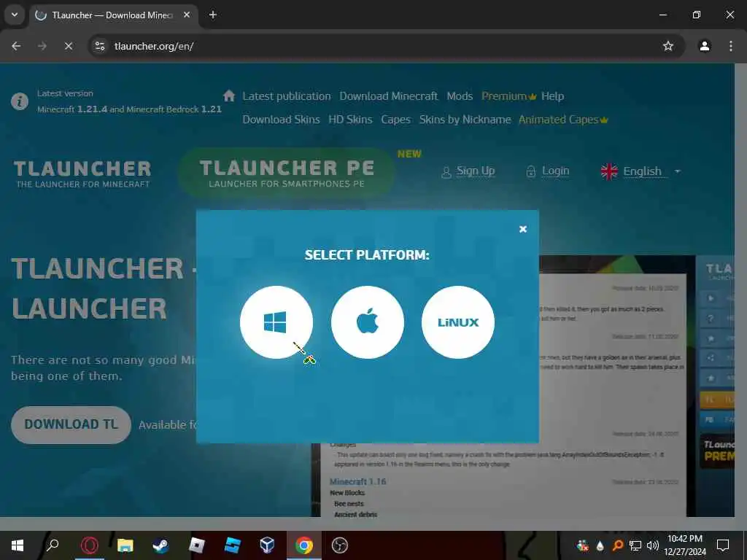Click the UK flag language icon
The height and width of the screenshot is (560, 747).
(609, 171)
